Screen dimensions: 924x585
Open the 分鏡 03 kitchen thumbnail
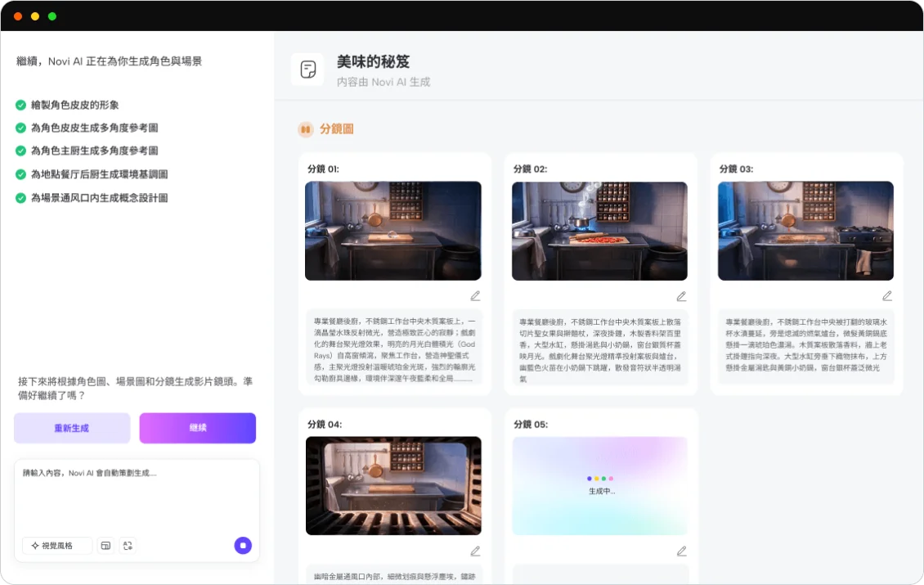click(x=805, y=231)
